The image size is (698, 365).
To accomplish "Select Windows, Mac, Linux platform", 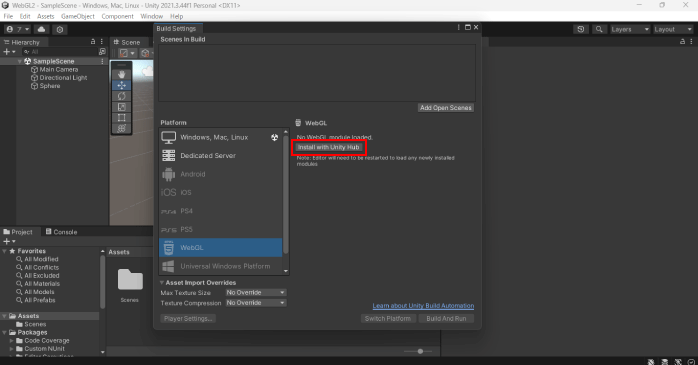I will (x=220, y=137).
